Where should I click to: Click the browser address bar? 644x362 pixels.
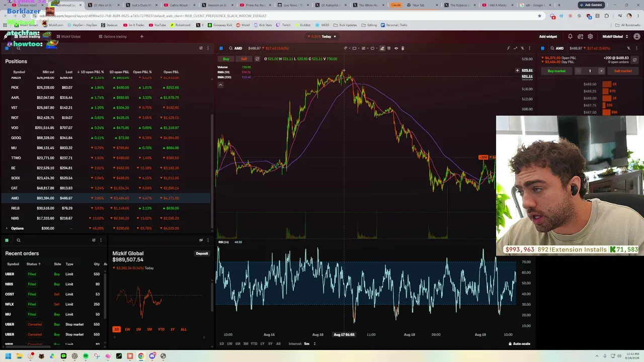click(282, 16)
